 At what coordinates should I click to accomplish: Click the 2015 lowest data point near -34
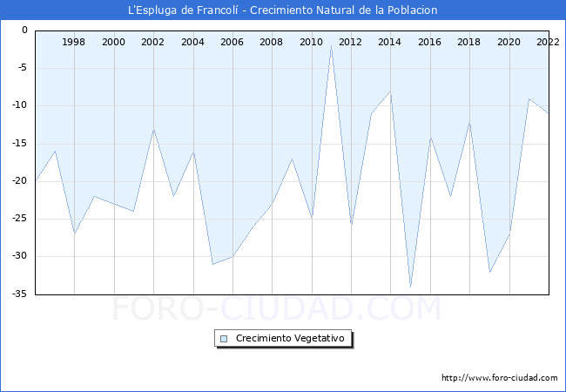410,287
